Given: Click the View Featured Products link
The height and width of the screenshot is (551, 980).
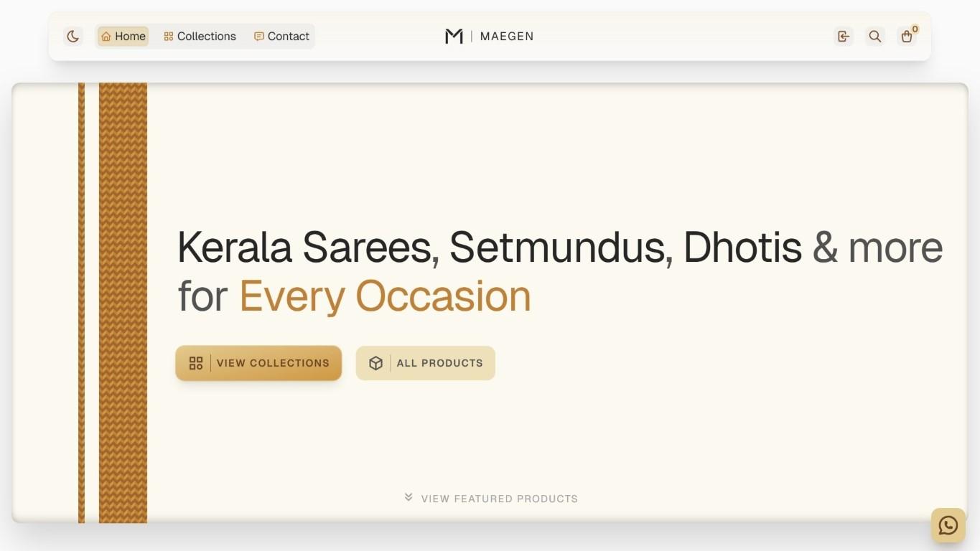Looking at the screenshot, I should (x=499, y=499).
